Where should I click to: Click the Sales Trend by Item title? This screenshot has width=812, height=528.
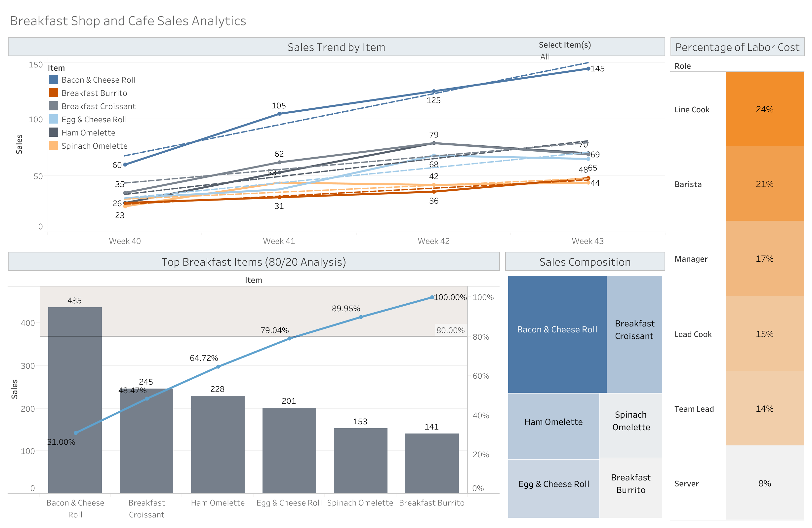pos(336,47)
